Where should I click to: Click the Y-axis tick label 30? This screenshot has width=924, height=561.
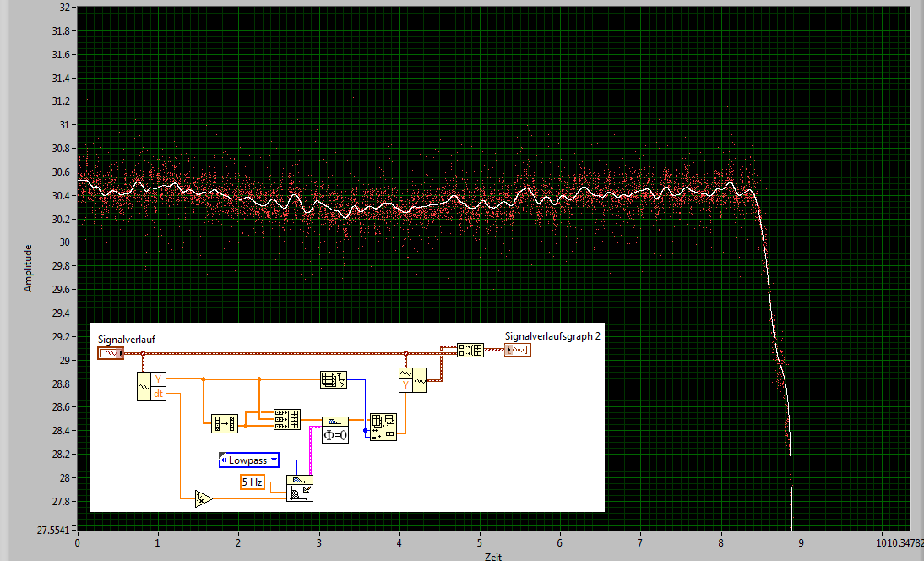click(65, 242)
